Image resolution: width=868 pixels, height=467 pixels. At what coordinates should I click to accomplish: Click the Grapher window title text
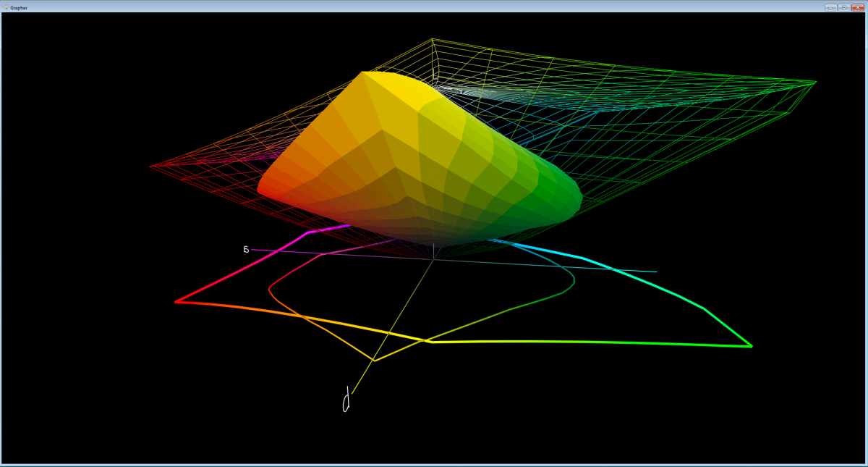click(x=19, y=7)
